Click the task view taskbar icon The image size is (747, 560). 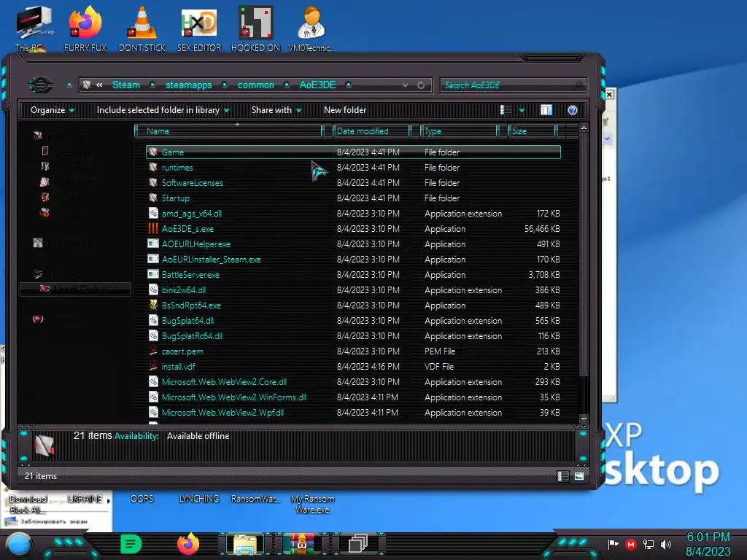(358, 544)
